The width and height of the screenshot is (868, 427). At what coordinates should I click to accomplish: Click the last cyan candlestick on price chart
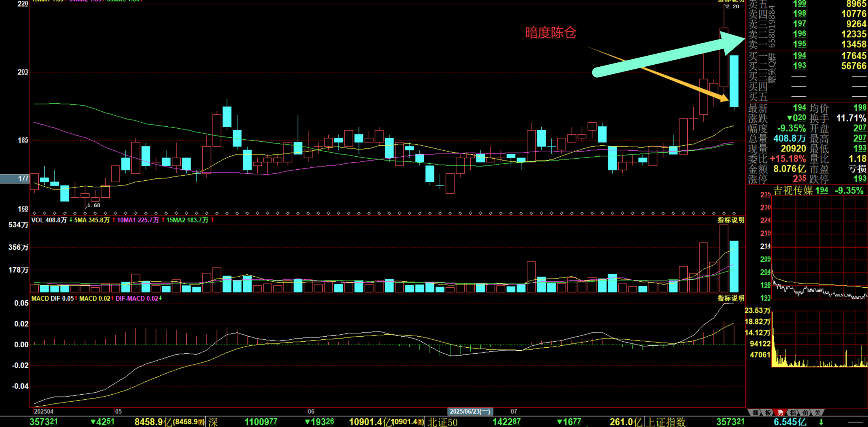click(x=734, y=81)
